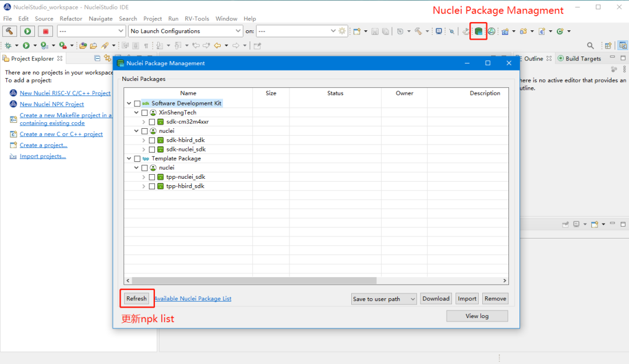Open the launch mode dropdown left of configurations
Viewport: 629px width, 364px height.
(91, 31)
